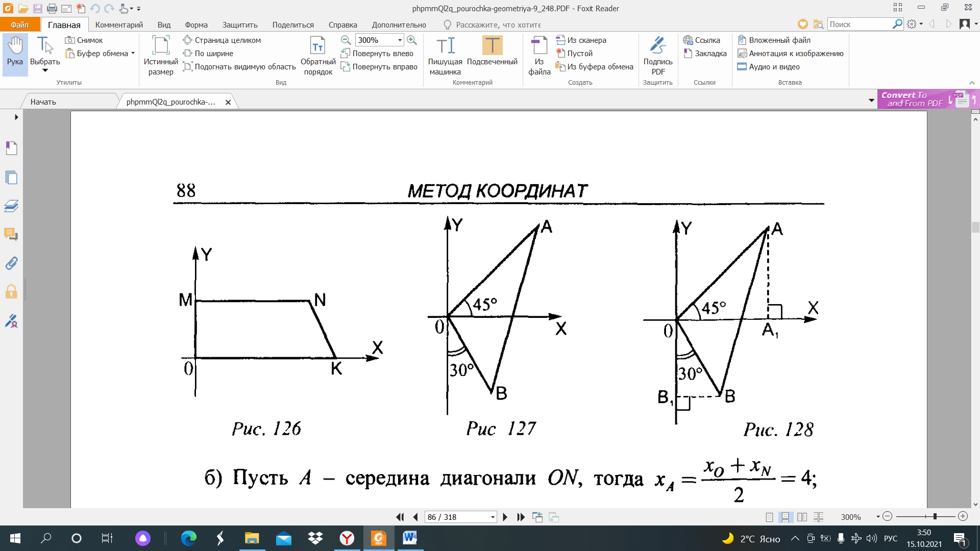
Task: Attach a file (Вложенный файл)
Action: pos(774,40)
